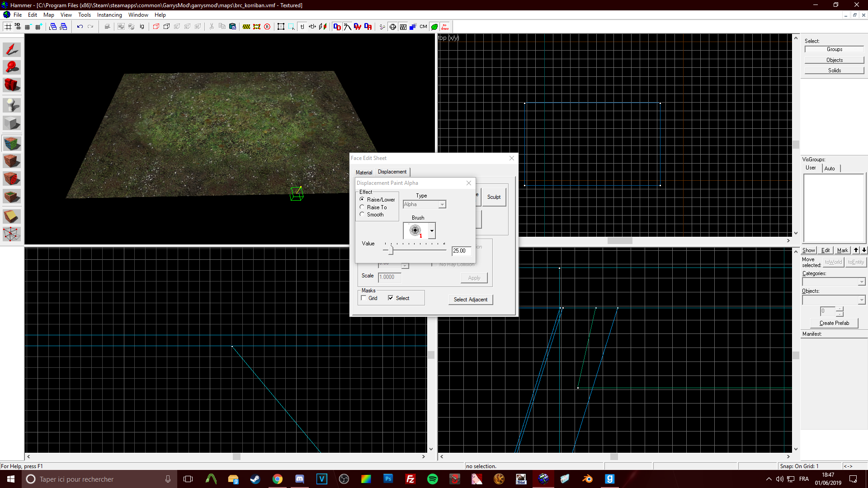Open the prefab Objects dropdown
This screenshot has width=868, height=488.
point(834,300)
